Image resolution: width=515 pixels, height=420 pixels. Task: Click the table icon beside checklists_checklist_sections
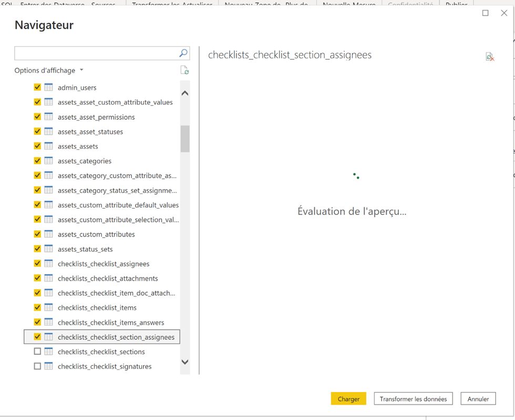pyautogui.click(x=48, y=352)
